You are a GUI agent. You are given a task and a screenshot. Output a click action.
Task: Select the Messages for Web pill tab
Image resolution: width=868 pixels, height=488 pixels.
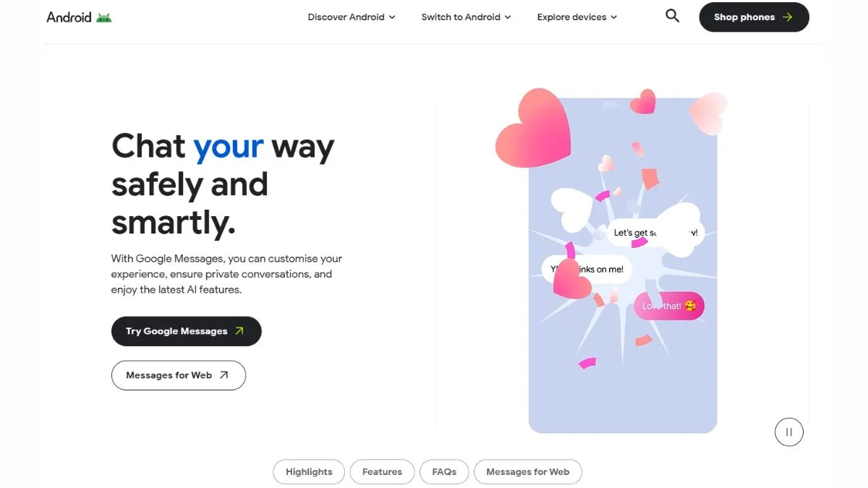(528, 472)
